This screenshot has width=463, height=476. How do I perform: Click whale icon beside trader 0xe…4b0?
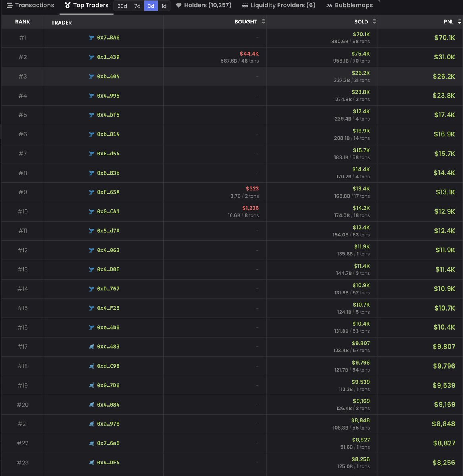(92, 327)
